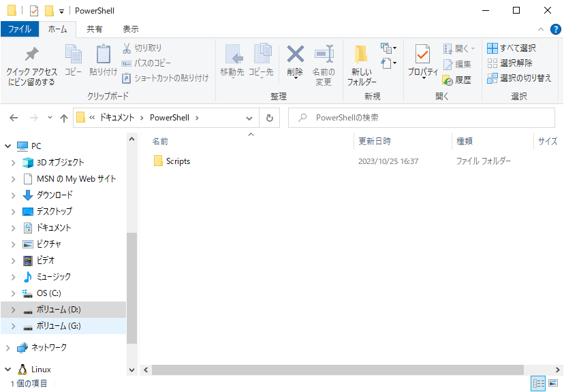Open customize quick access toolbar dropdown
The image size is (564, 392).
pos(61,12)
